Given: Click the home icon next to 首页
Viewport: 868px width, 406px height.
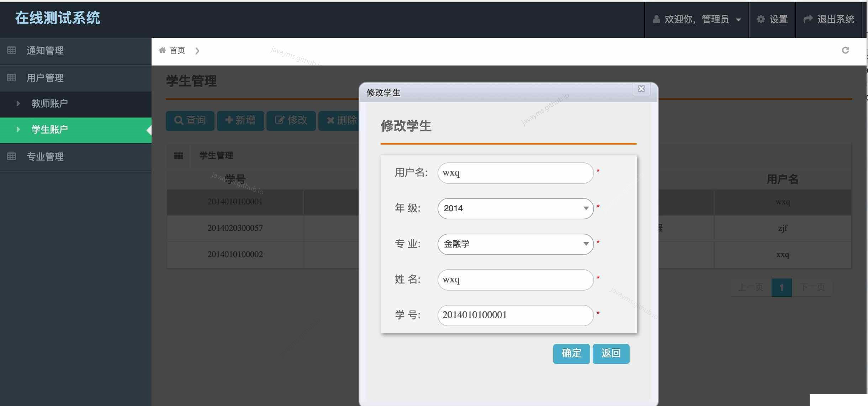Looking at the screenshot, I should click(162, 50).
